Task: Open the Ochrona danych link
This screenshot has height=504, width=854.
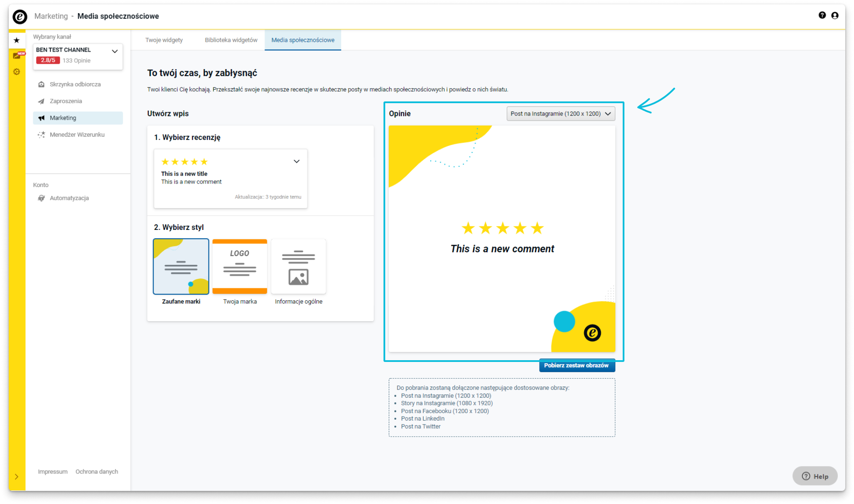Action: (97, 472)
